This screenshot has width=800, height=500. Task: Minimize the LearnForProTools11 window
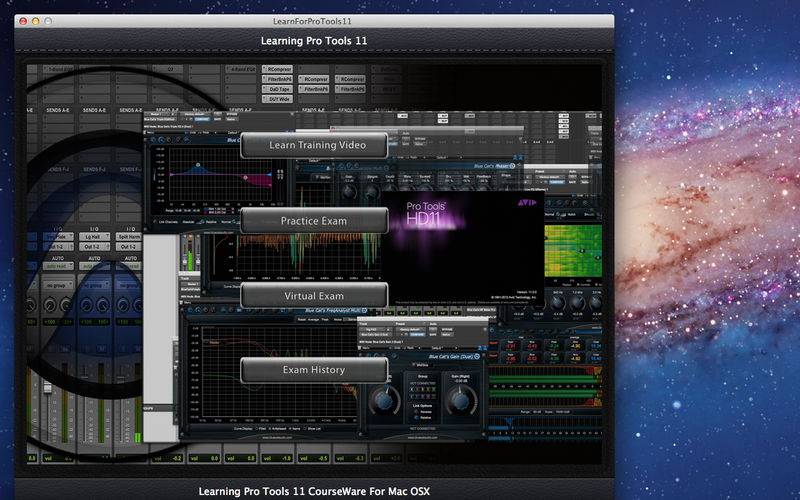[35, 21]
